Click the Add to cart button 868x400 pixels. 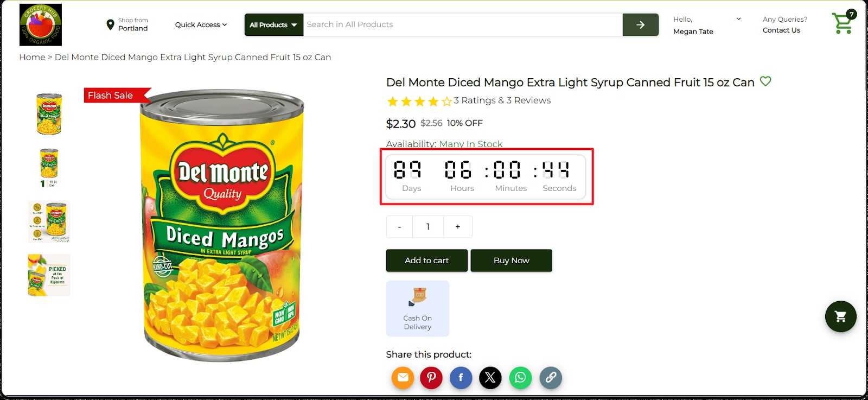(x=426, y=261)
